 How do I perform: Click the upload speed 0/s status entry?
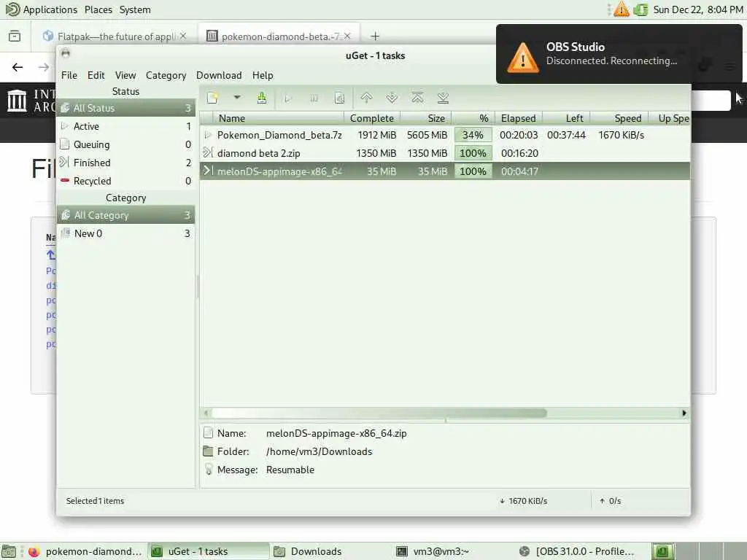tap(611, 501)
